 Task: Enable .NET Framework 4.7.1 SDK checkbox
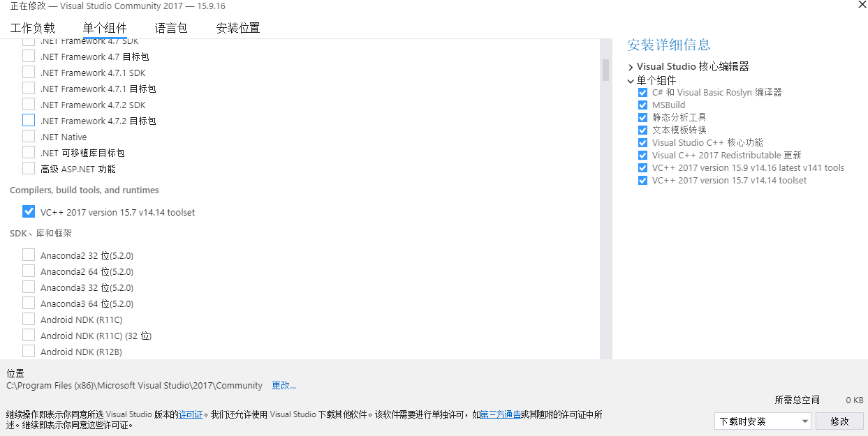(x=29, y=73)
